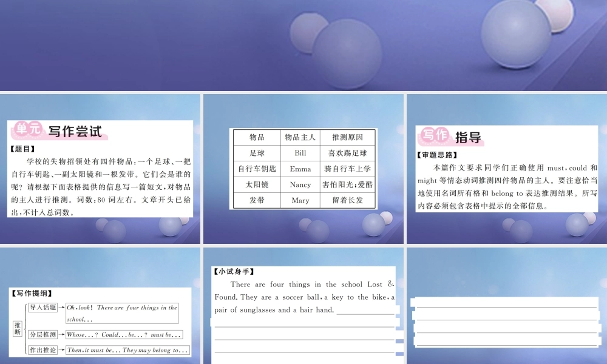Click the 【写作提纲】 heading
The height and width of the screenshot is (364, 607).
(x=32, y=293)
